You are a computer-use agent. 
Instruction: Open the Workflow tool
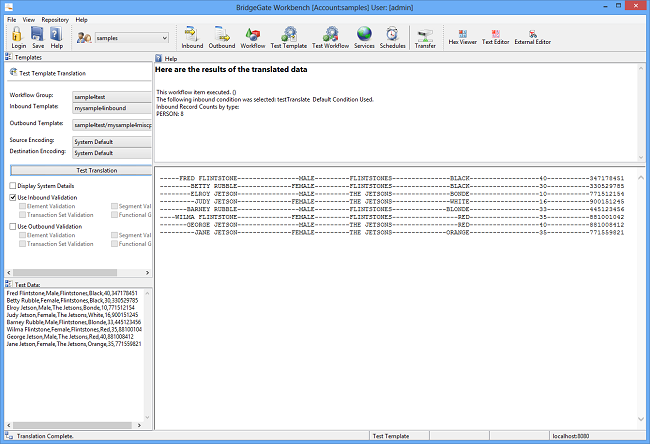(252, 34)
